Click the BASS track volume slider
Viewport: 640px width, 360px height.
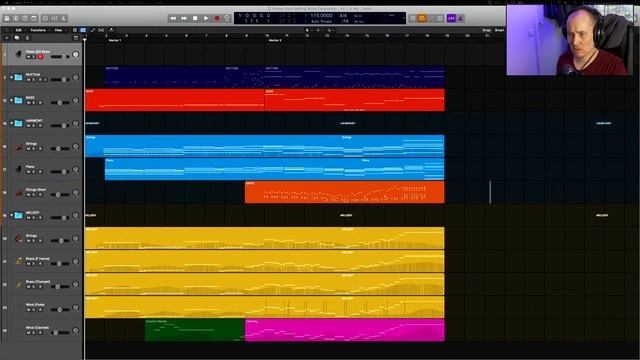pyautogui.click(x=60, y=102)
